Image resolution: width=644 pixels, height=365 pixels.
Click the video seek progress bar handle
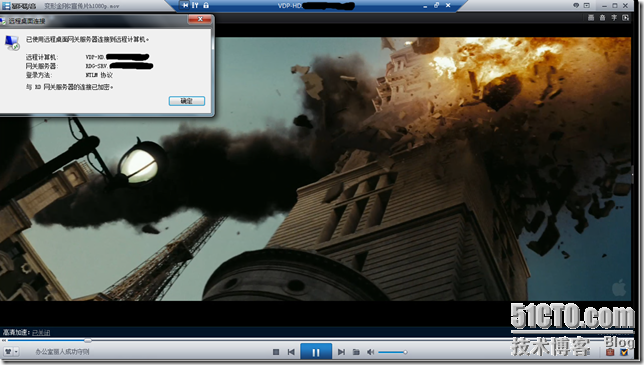click(x=87, y=340)
